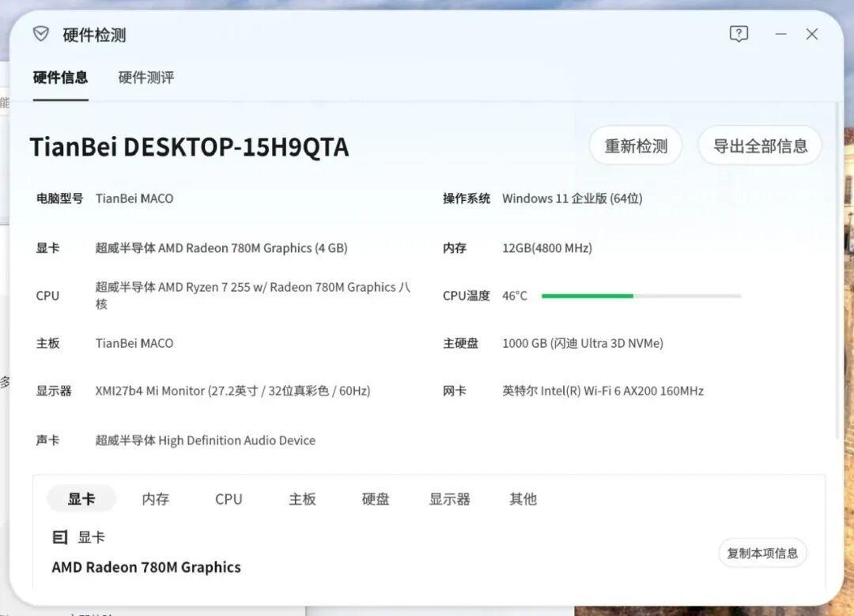Click the heading AMD Radeon 780M Graphics
The height and width of the screenshot is (616, 854).
pyautogui.click(x=146, y=568)
